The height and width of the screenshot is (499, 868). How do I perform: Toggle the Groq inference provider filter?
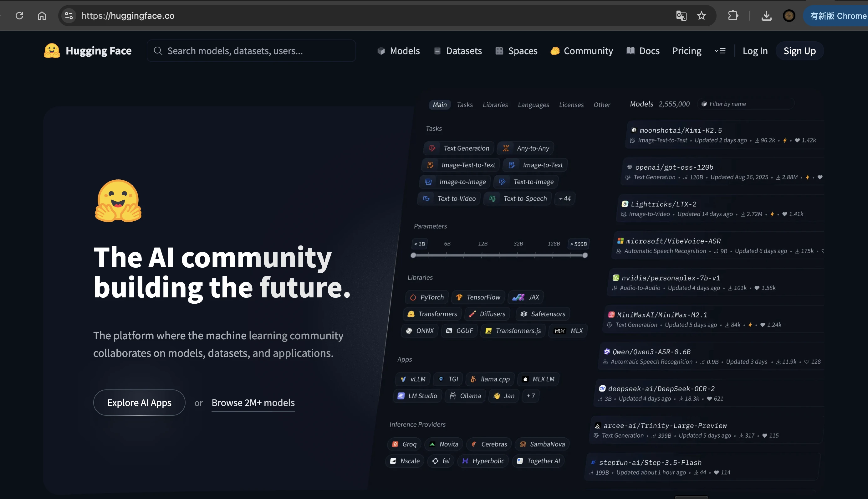click(x=405, y=444)
